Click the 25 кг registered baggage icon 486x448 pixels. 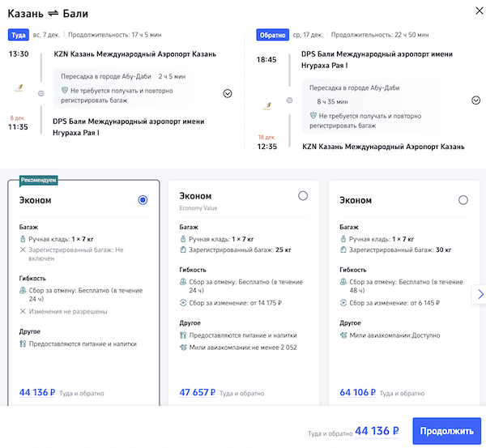pyautogui.click(x=182, y=251)
